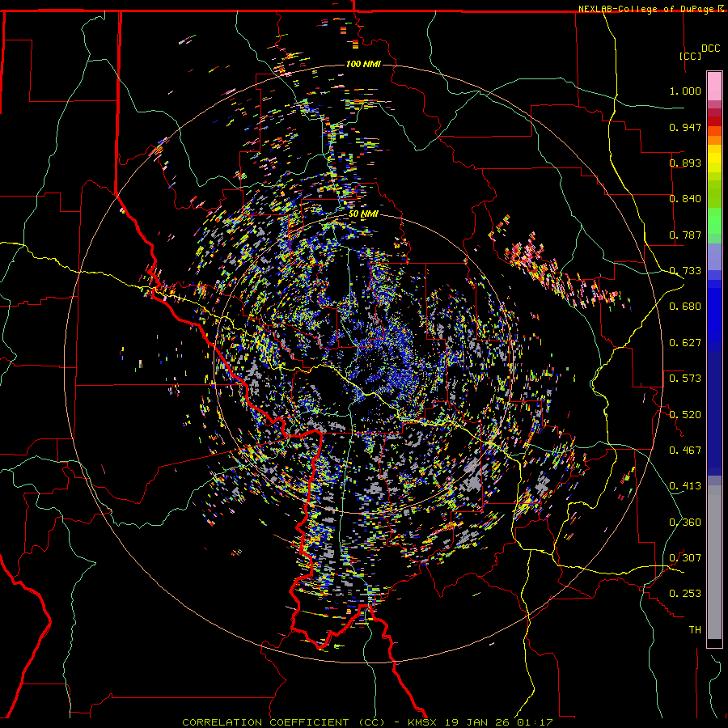Click the NEXLAB-College of DuPage credit text

(x=647, y=9)
